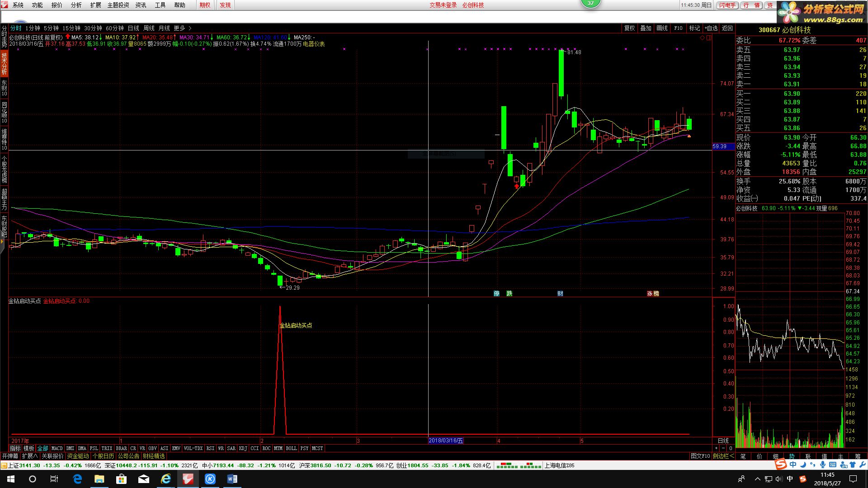Select the 笔 tab in quote panel
868x488 pixels.
(743, 456)
